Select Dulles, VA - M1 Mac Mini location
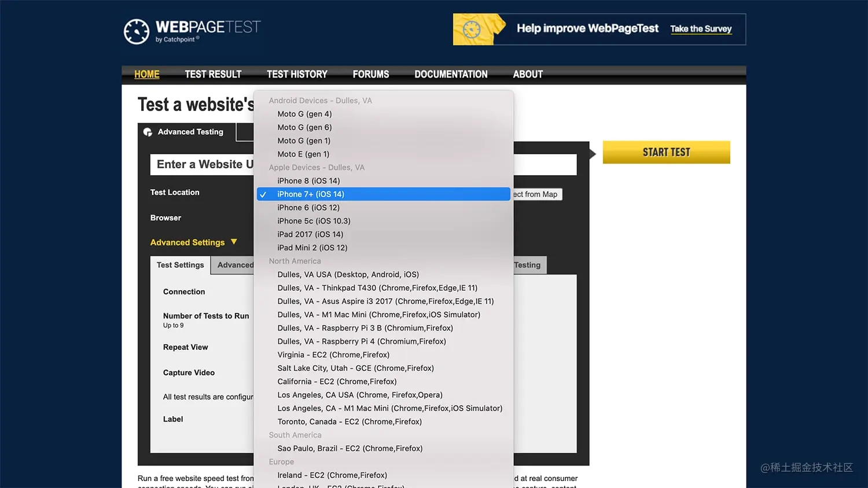 tap(383, 315)
